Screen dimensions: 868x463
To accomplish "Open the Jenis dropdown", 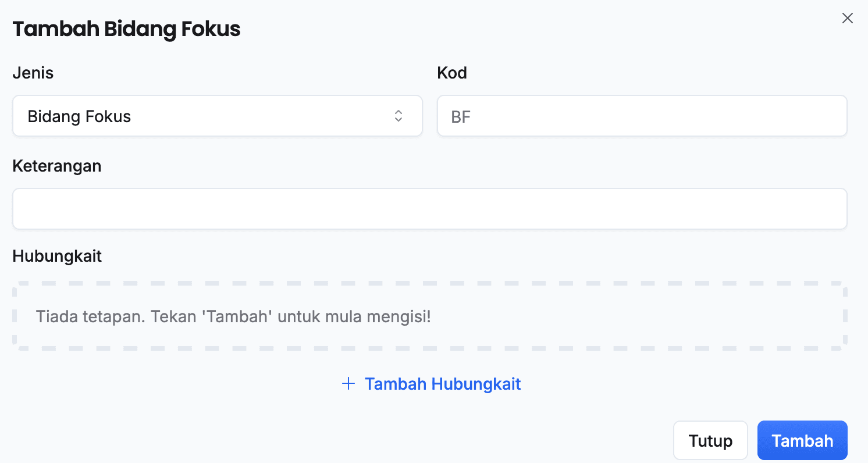I will click(217, 116).
